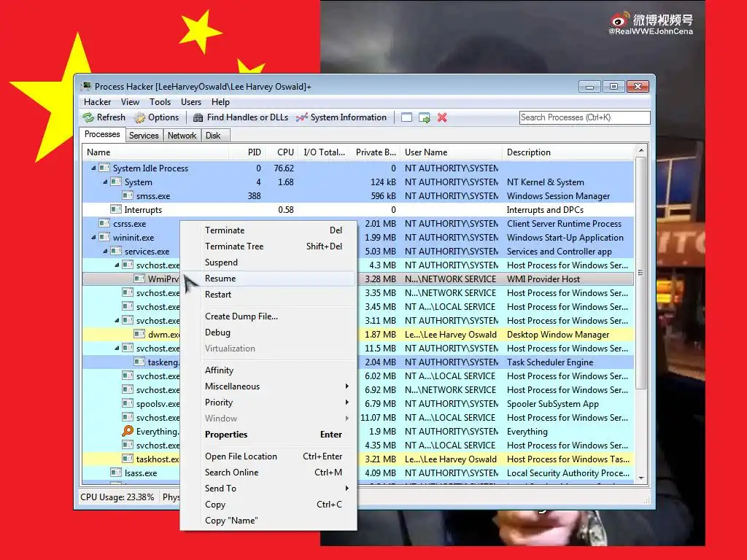Open Properties from the context menu
The image size is (747, 560).
[x=268, y=435]
